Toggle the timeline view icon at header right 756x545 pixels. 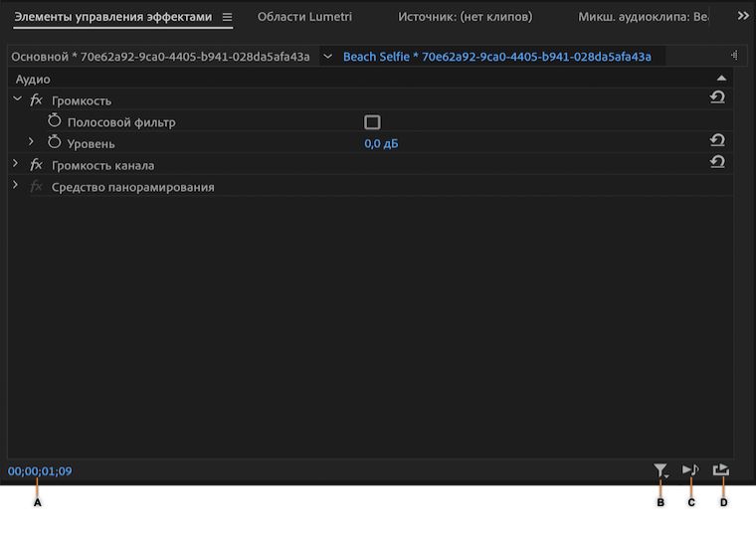click(734, 56)
